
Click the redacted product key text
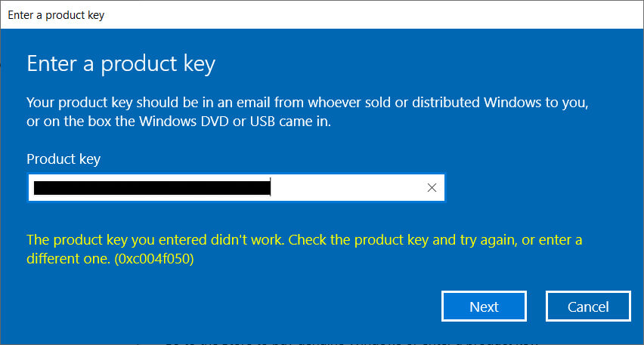151,188
